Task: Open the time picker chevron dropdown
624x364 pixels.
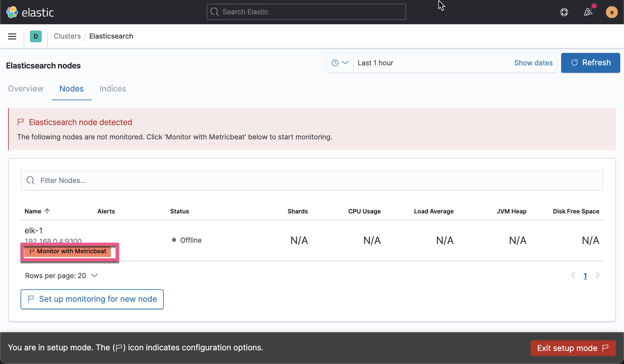Action: 345,63
